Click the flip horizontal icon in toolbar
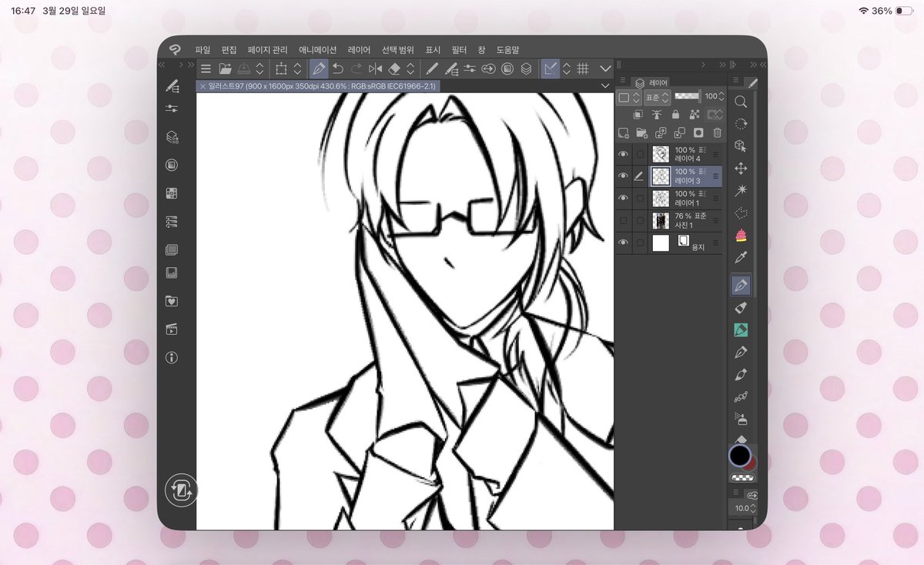 (x=375, y=69)
